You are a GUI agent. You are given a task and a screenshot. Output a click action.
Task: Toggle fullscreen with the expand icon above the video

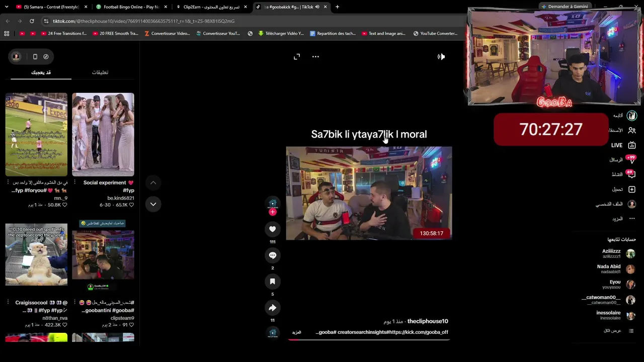tap(297, 57)
